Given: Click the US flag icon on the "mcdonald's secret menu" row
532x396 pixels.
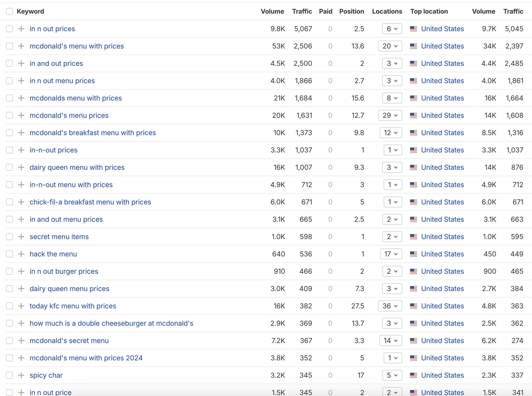Looking at the screenshot, I should 414,341.
